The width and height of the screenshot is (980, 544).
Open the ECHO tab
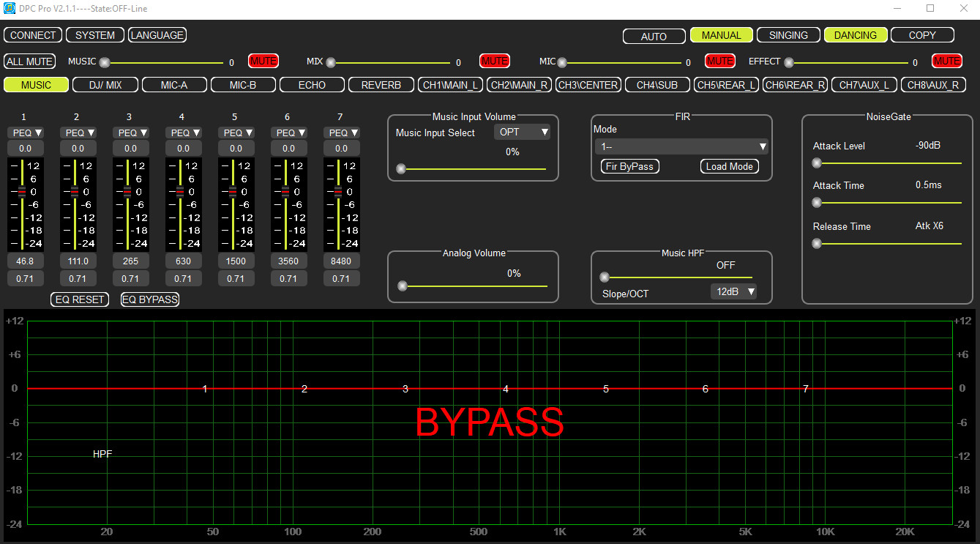(x=312, y=85)
